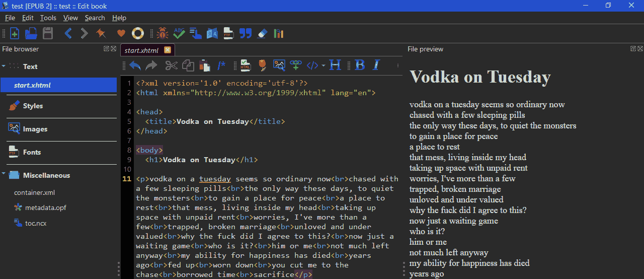The width and height of the screenshot is (644, 279).
Task: Click editor toolbar overflow dots
Action: tap(398, 65)
